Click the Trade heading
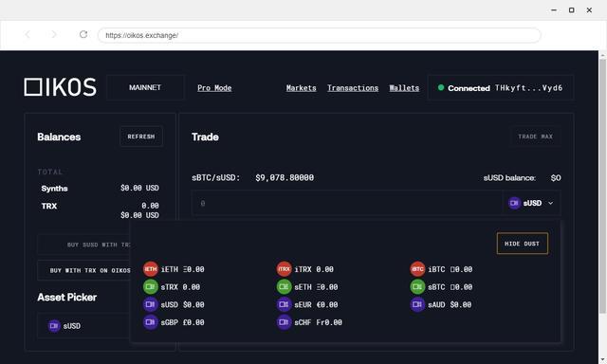 point(205,136)
